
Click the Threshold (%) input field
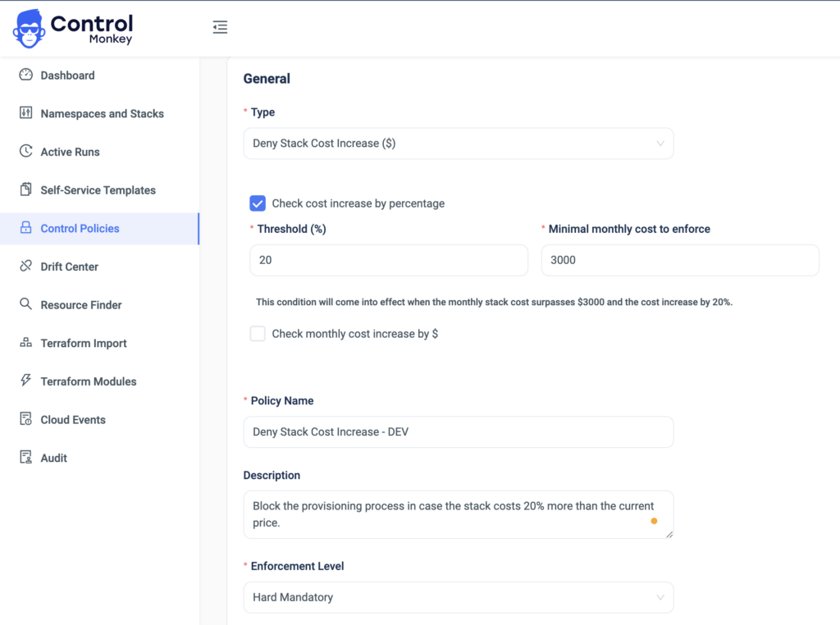click(389, 260)
